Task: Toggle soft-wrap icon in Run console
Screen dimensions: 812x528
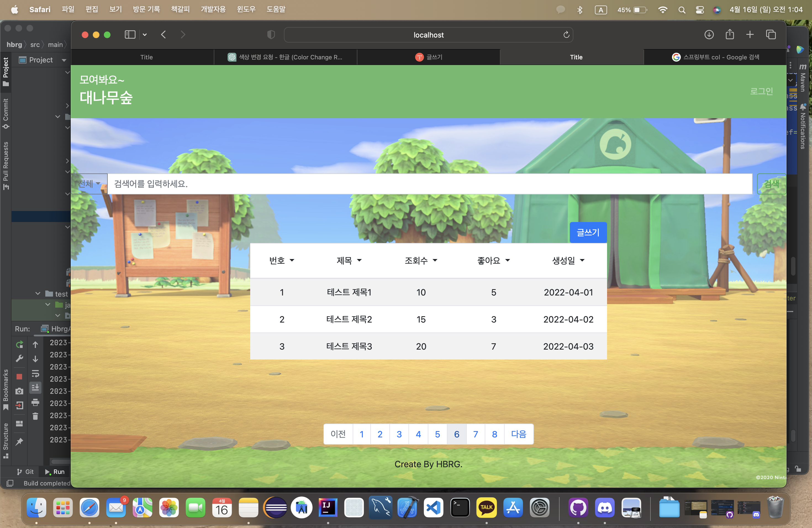Action: pos(35,373)
